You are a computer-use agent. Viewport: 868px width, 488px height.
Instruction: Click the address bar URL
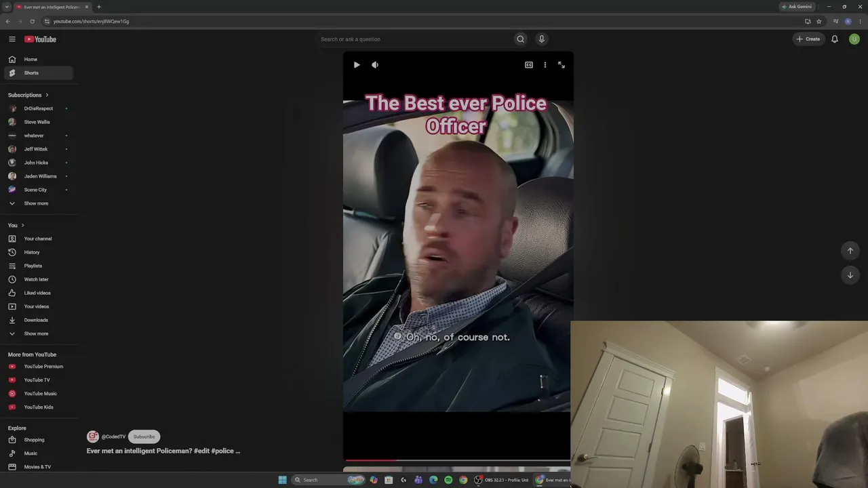click(91, 21)
